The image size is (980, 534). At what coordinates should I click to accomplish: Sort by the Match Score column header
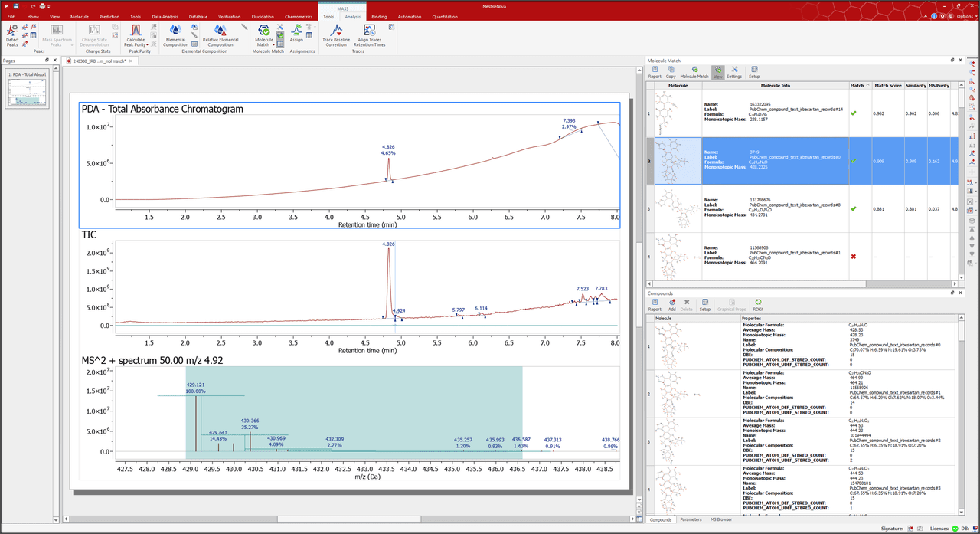887,86
